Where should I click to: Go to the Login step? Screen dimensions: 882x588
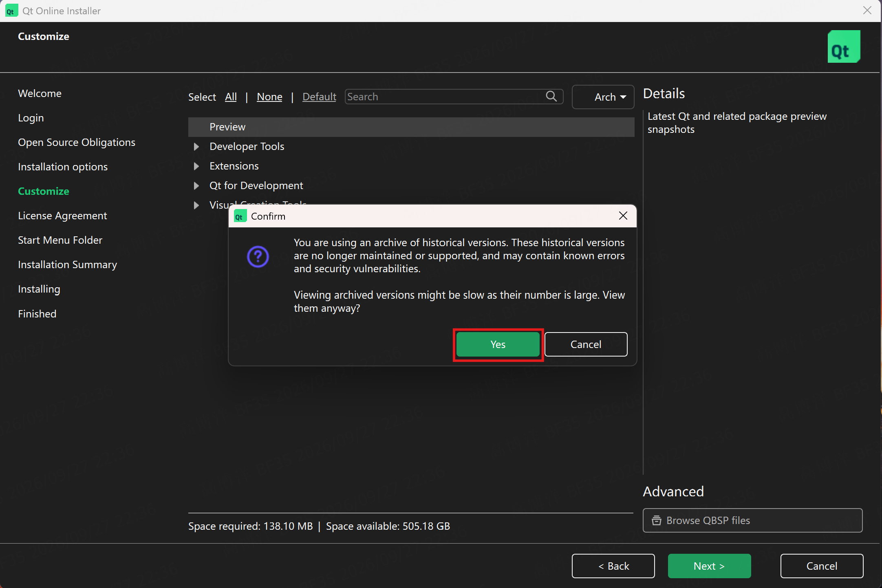point(31,118)
